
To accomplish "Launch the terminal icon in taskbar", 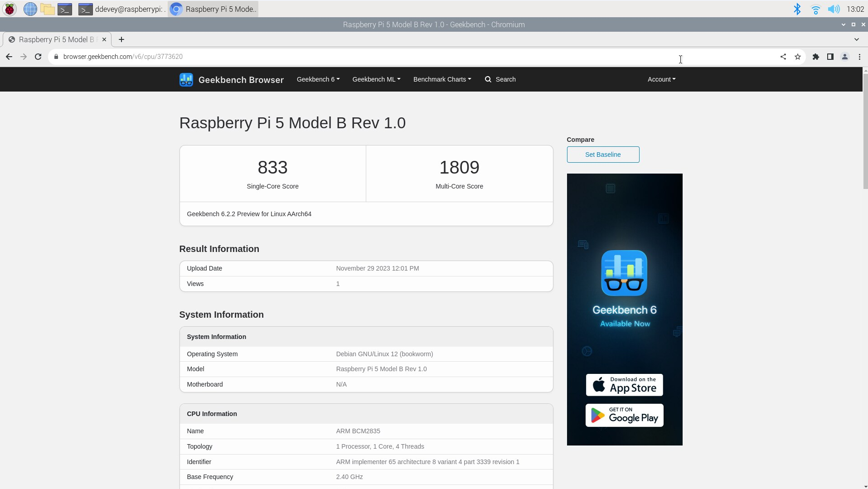I will [65, 9].
